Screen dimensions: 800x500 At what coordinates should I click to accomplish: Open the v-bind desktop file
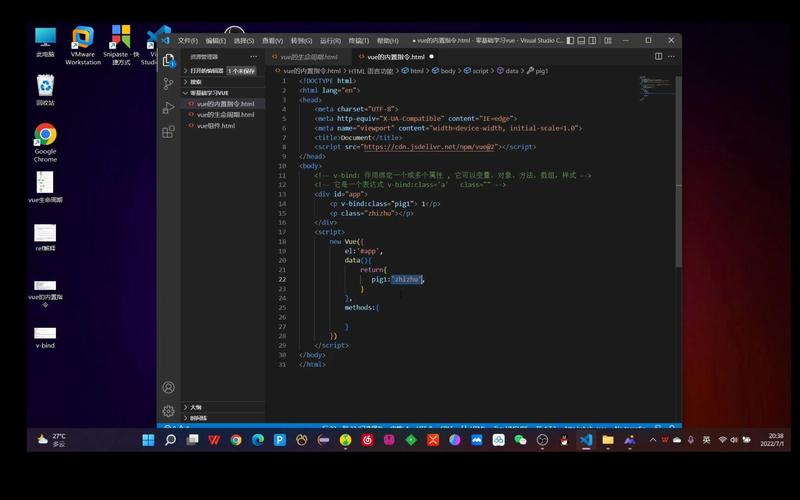coord(45,338)
